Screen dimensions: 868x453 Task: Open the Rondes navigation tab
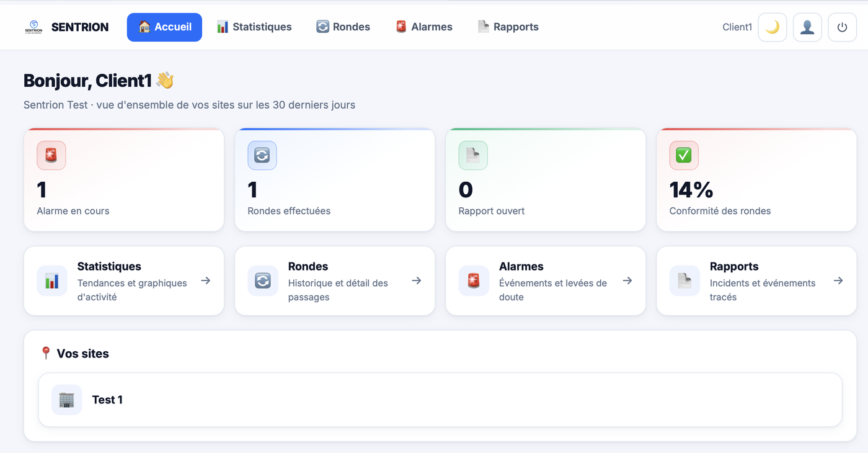tap(343, 27)
